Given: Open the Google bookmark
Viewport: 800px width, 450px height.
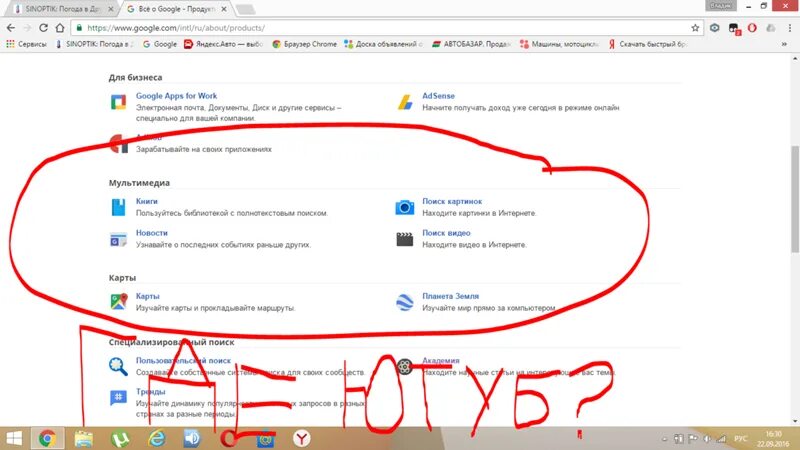Looking at the screenshot, I should [160, 44].
